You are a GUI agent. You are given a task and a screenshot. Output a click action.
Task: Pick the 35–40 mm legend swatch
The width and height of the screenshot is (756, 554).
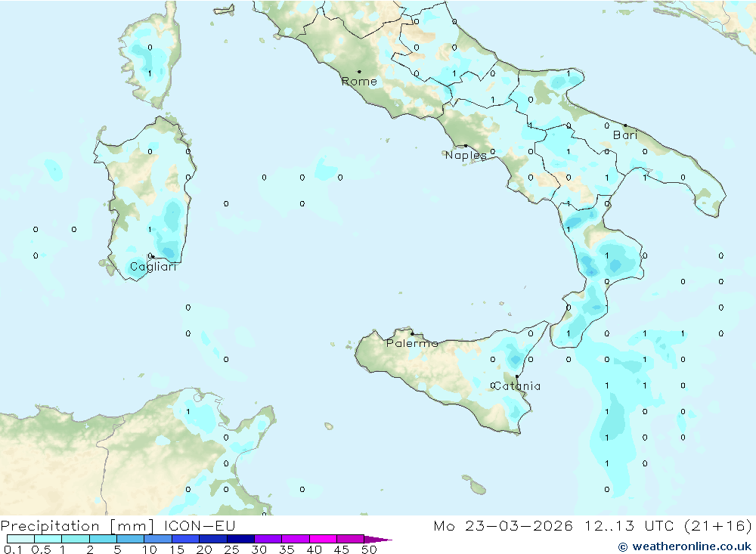(296, 539)
